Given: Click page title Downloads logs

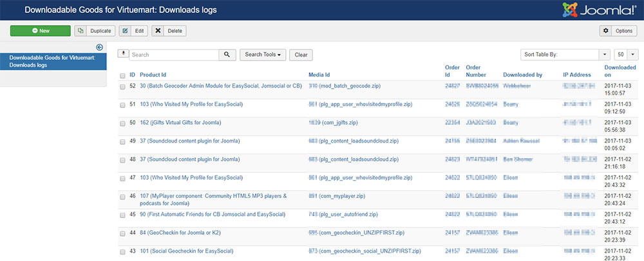Looking at the screenshot, I should coord(120,10).
